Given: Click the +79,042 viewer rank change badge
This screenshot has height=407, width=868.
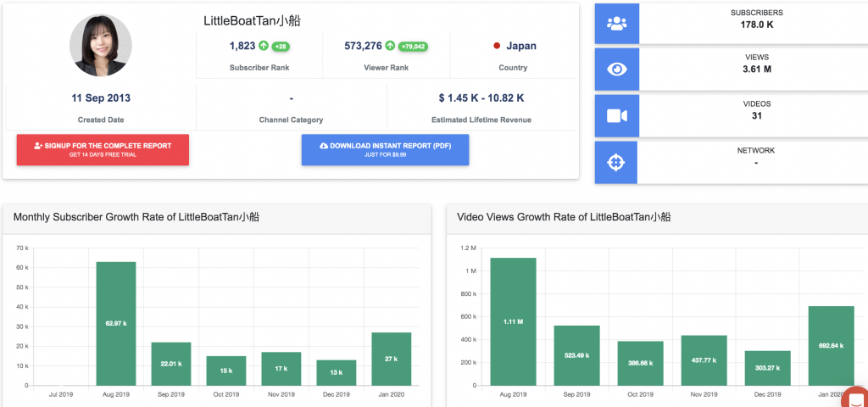Looking at the screenshot, I should coord(413,47).
